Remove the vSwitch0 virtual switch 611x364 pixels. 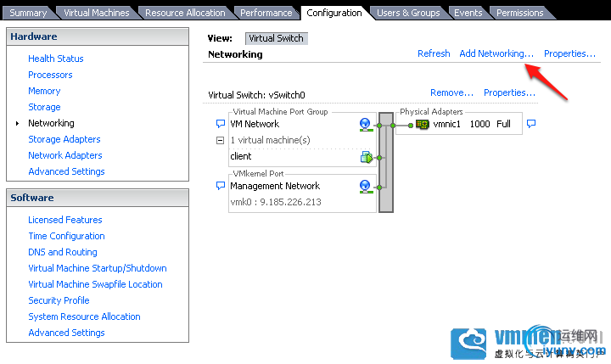pyautogui.click(x=451, y=92)
